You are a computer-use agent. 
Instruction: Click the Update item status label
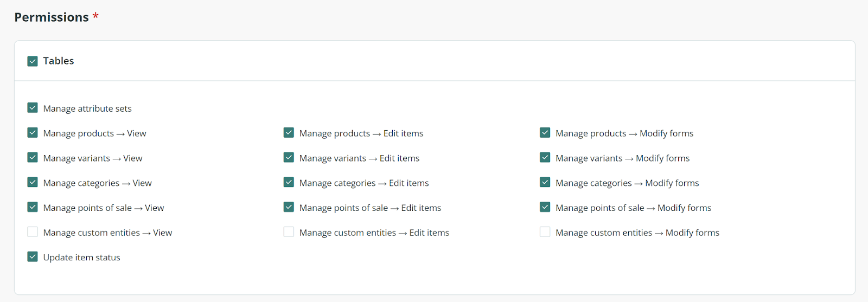[82, 258]
